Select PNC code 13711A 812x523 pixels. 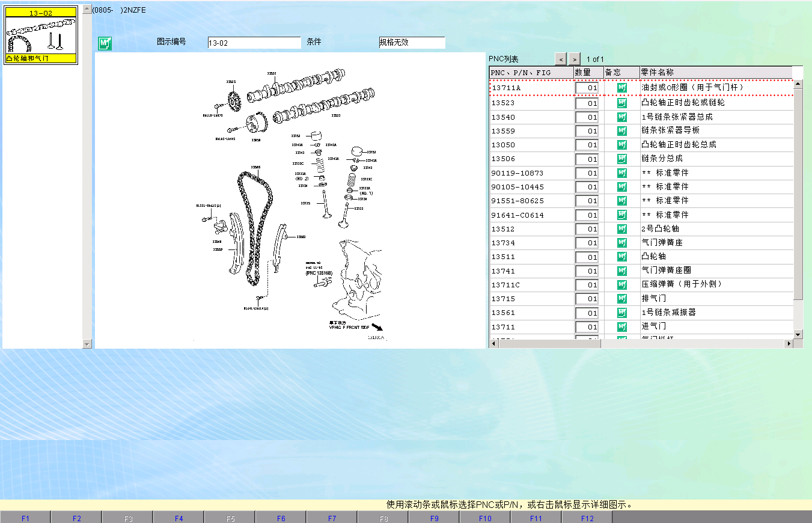[506, 88]
